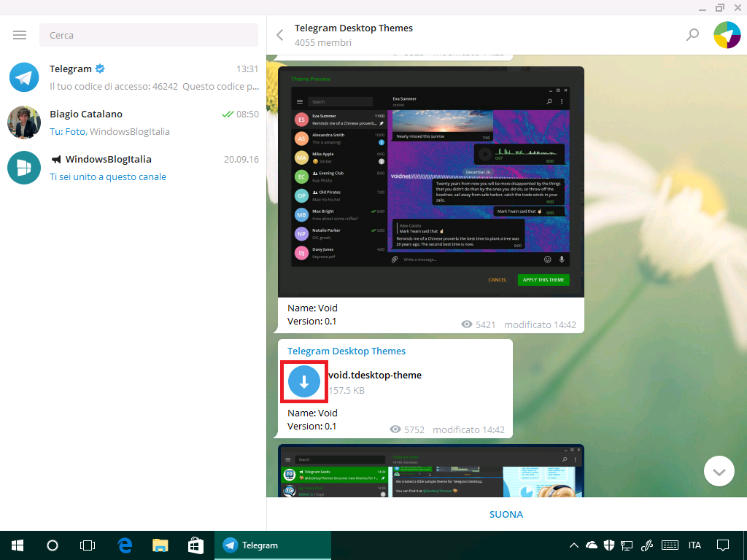Viewport: 747px width, 560px height.
Task: Open Windows Defender from the system tray
Action: 609,545
